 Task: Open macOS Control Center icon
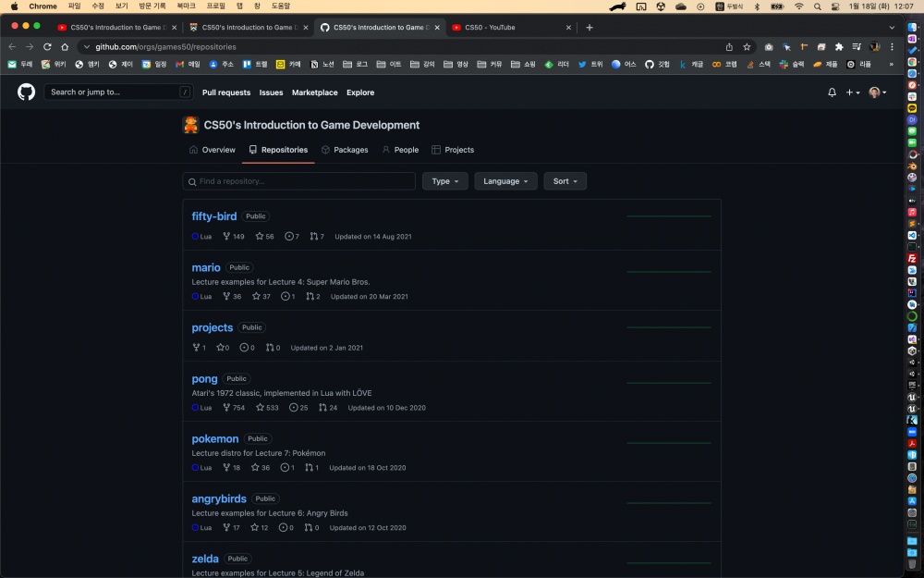click(x=835, y=6)
